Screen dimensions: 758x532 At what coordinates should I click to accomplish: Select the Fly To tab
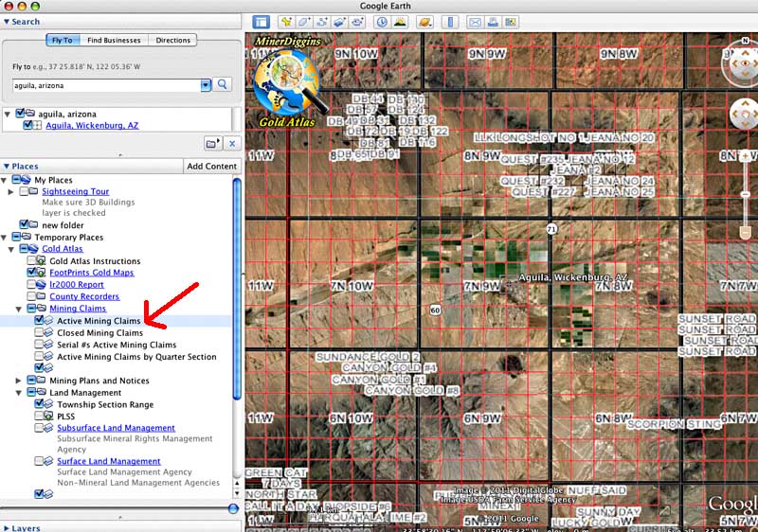(63, 40)
